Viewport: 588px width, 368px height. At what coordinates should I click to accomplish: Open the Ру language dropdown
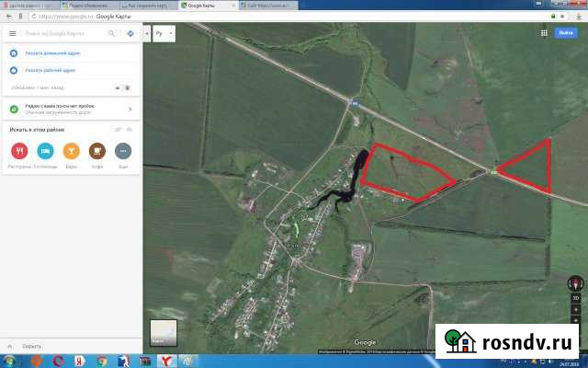164,33
